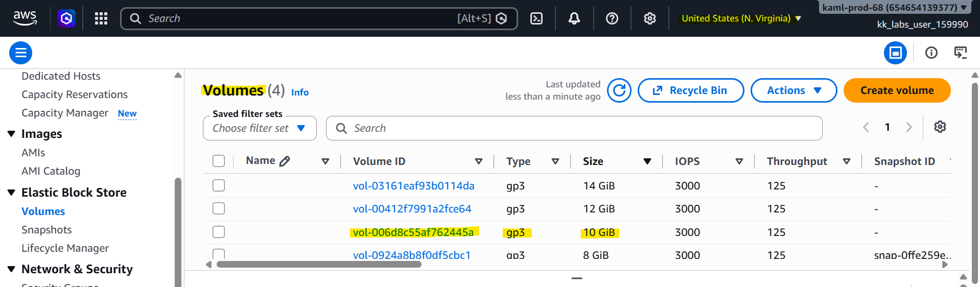Focus the volumes Search filter field
980x287 pixels.
coord(574,128)
